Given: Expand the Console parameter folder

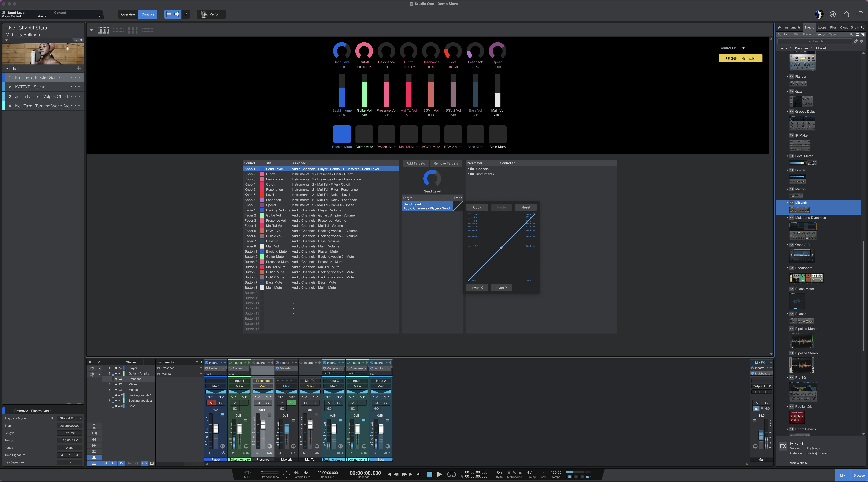Looking at the screenshot, I should pyautogui.click(x=468, y=169).
